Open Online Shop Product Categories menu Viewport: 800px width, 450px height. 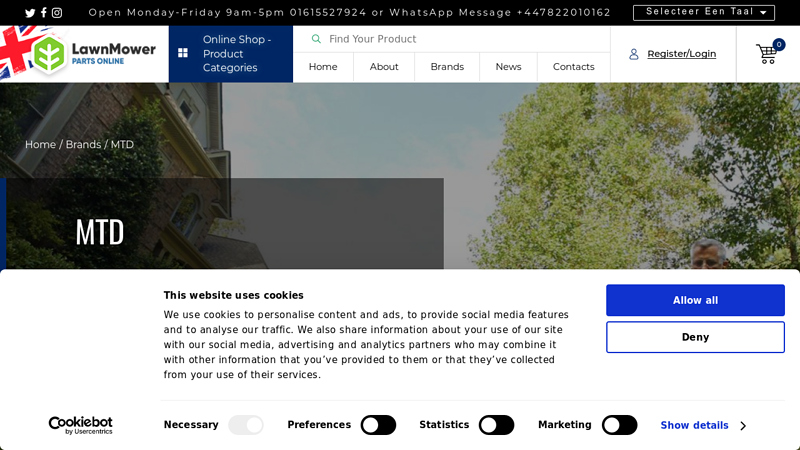(236, 53)
